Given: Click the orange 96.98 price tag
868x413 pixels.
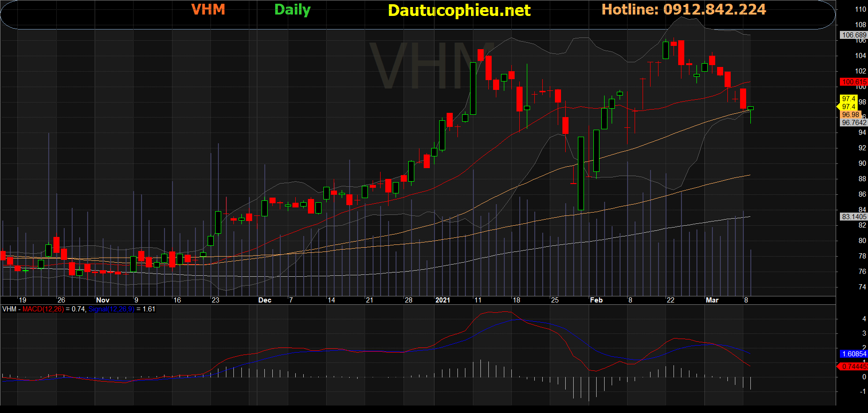Looking at the screenshot, I should click(x=850, y=115).
